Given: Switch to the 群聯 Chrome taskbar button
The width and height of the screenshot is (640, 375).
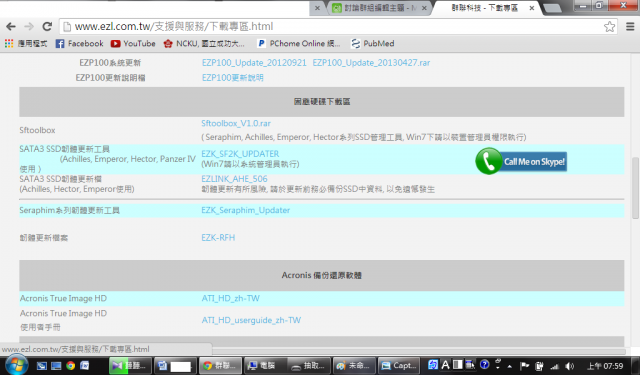Looking at the screenshot, I should coord(219,366).
